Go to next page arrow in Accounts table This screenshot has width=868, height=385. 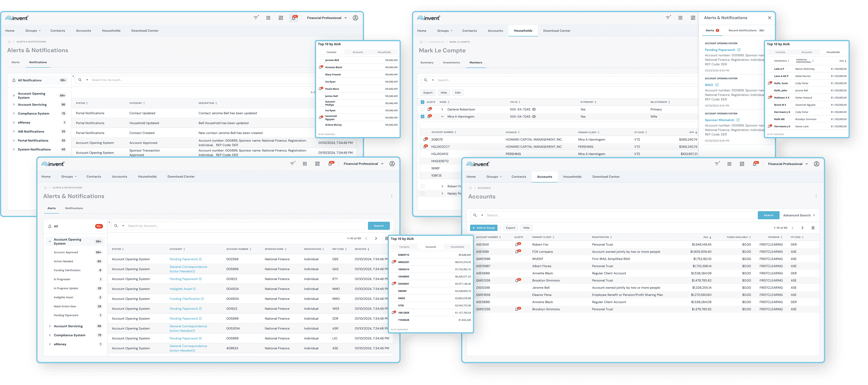[802, 228]
